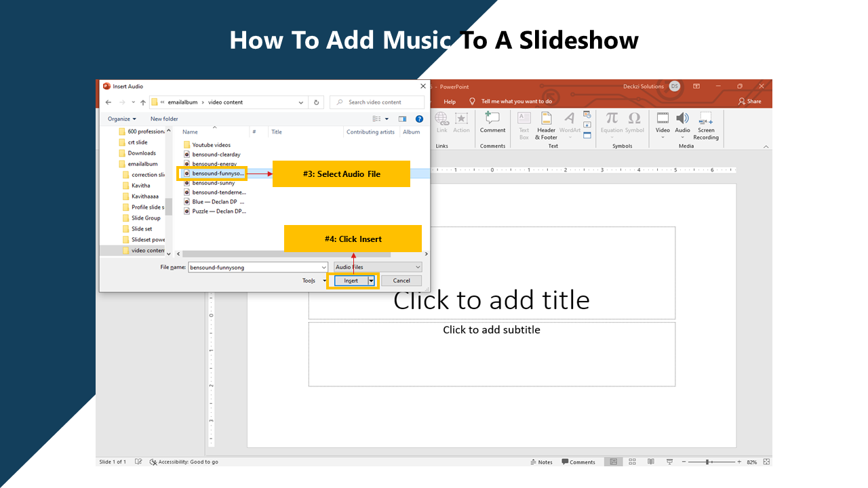868x488 pixels.
Task: Open the Organize dropdown menu
Action: pyautogui.click(x=121, y=119)
